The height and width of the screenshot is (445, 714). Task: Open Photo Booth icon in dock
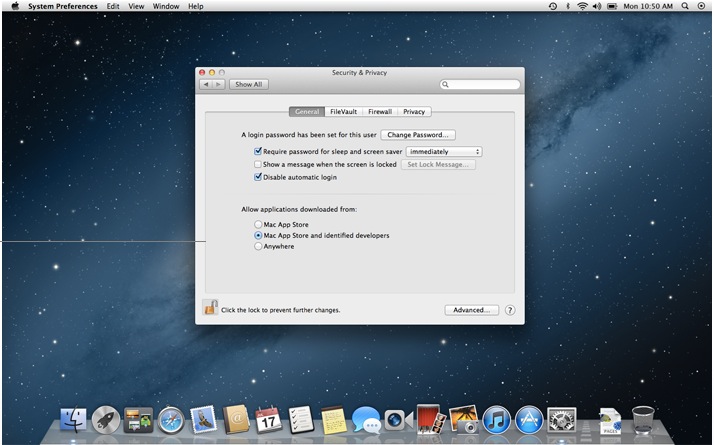coord(431,419)
